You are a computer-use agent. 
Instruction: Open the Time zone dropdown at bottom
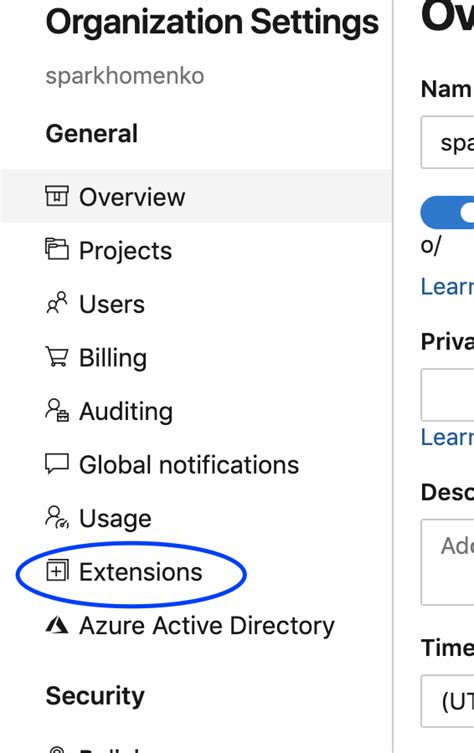click(x=447, y=701)
